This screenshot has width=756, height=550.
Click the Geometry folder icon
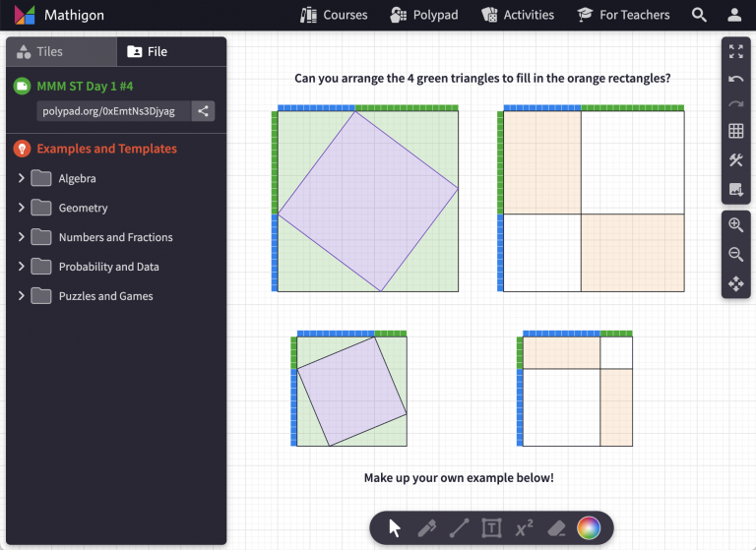[x=41, y=208]
